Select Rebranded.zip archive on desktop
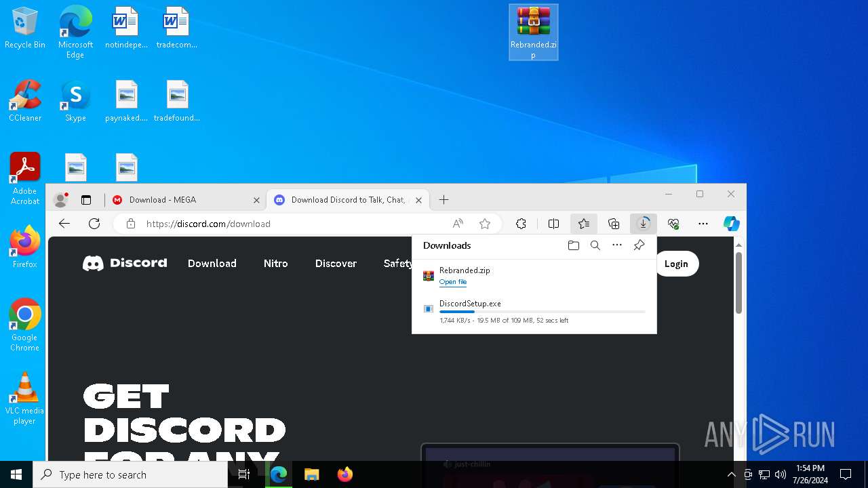Screen dimensions: 868x488 pyautogui.click(x=534, y=33)
